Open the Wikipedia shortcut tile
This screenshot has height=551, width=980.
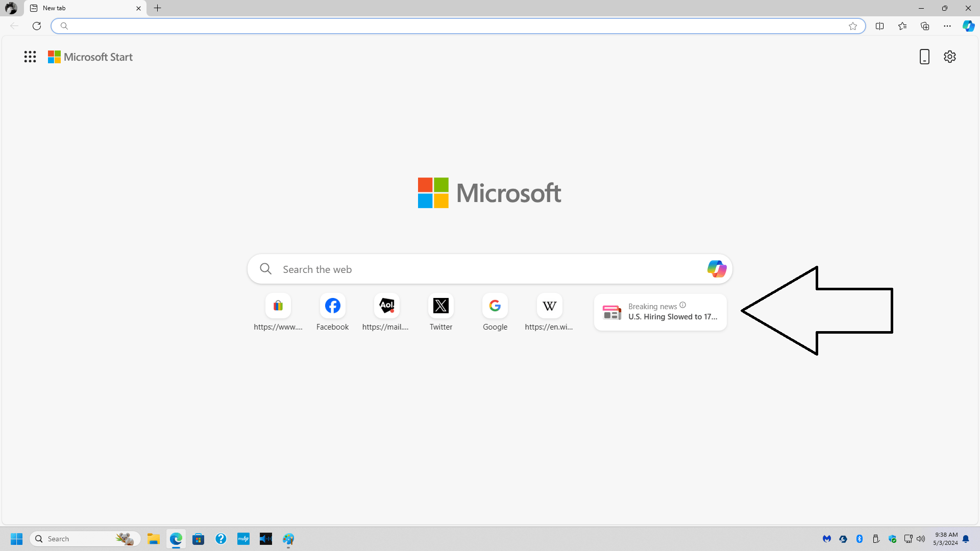point(549,306)
